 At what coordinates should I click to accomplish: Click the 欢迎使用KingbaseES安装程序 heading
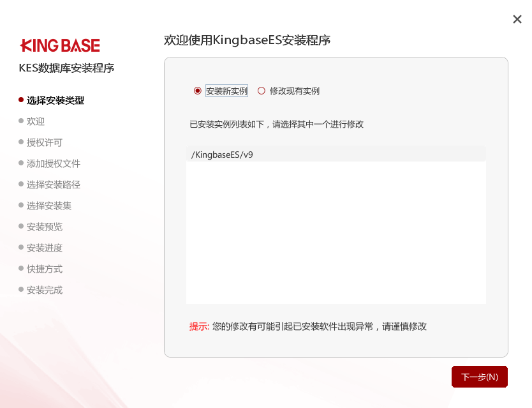click(x=247, y=40)
